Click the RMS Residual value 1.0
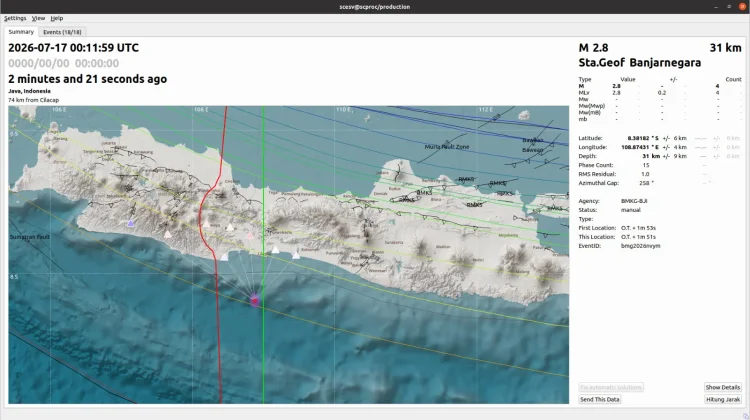 (645, 174)
